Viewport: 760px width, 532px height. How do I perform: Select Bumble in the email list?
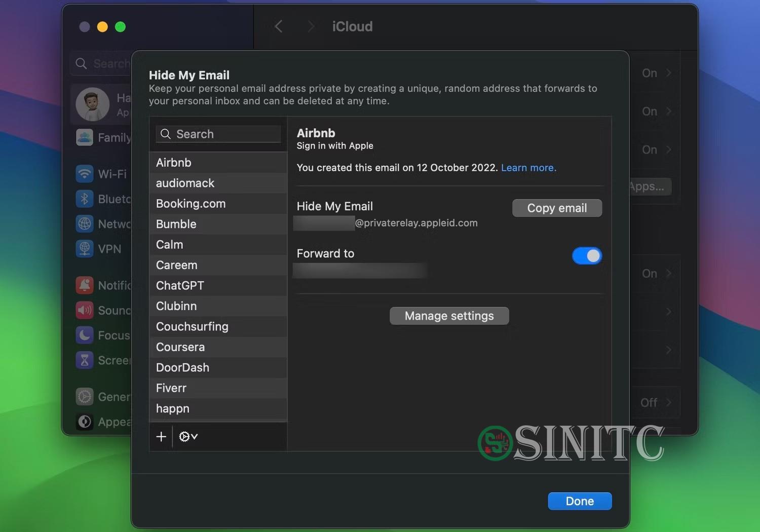coord(218,224)
